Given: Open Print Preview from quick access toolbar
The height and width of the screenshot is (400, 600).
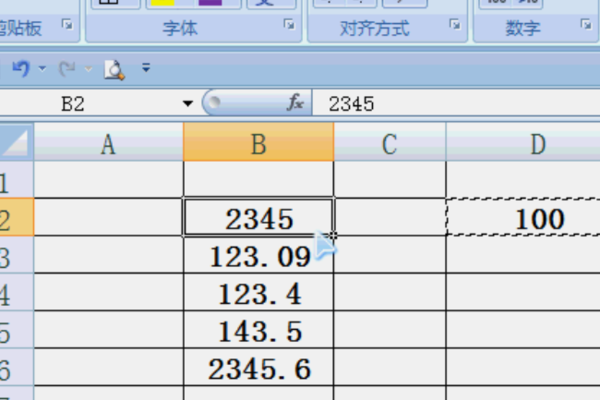Looking at the screenshot, I should click(x=114, y=70).
